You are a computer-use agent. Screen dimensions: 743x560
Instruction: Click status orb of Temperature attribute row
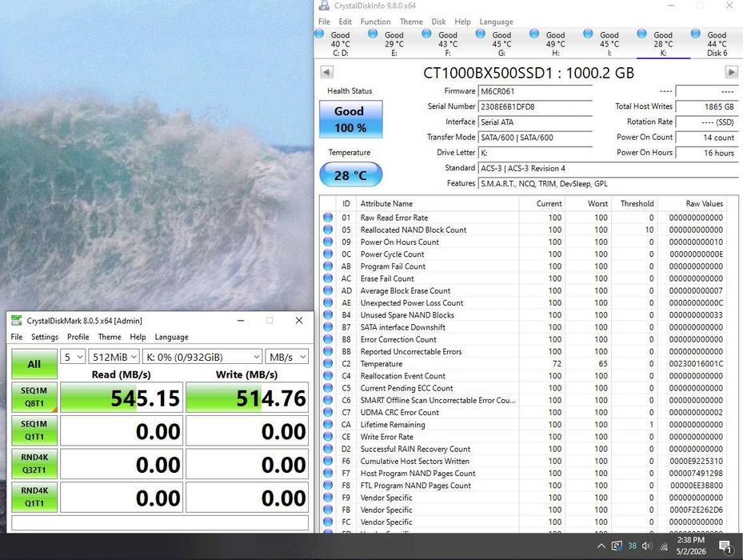(x=328, y=364)
